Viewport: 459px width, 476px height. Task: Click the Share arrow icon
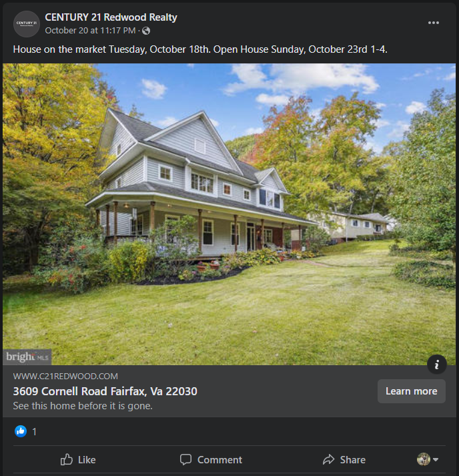coord(328,459)
